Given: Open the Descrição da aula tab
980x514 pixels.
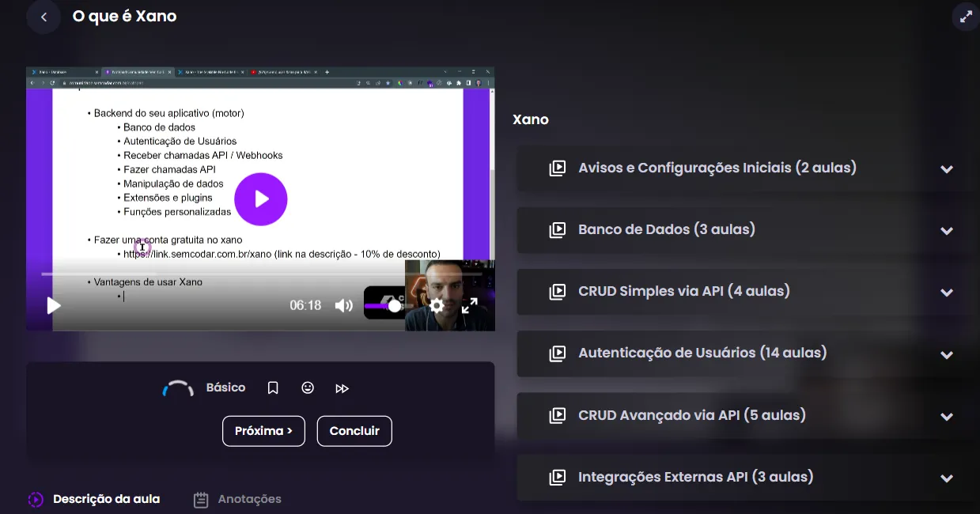Looking at the screenshot, I should [106, 499].
